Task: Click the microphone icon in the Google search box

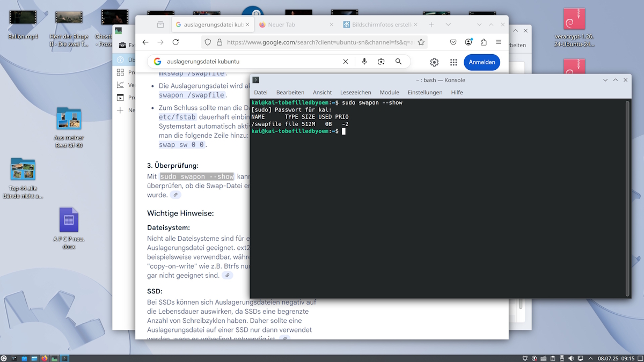Action: pos(364,62)
